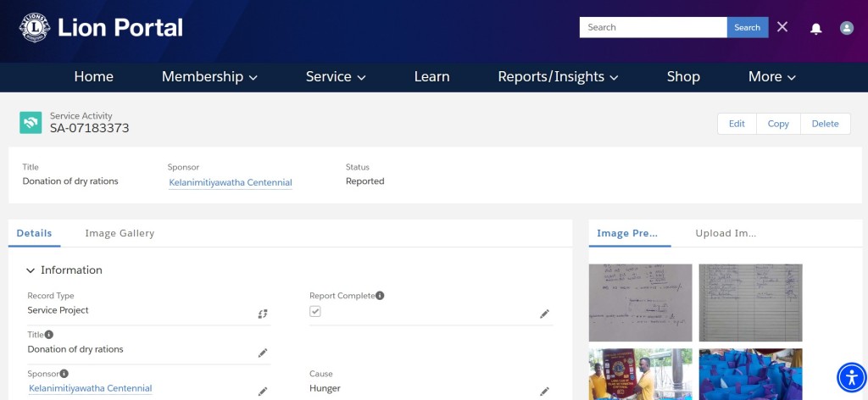Click the pencil icon next to Report Complete
The width and height of the screenshot is (868, 400).
[544, 314]
